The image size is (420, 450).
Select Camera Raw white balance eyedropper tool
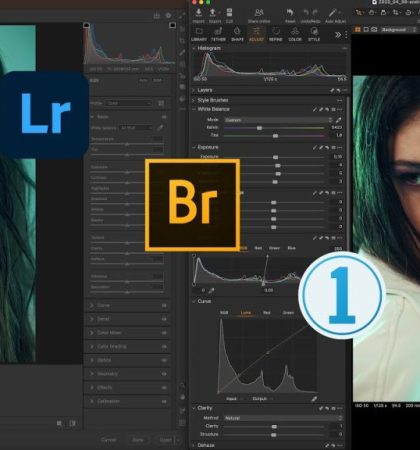click(x=160, y=128)
